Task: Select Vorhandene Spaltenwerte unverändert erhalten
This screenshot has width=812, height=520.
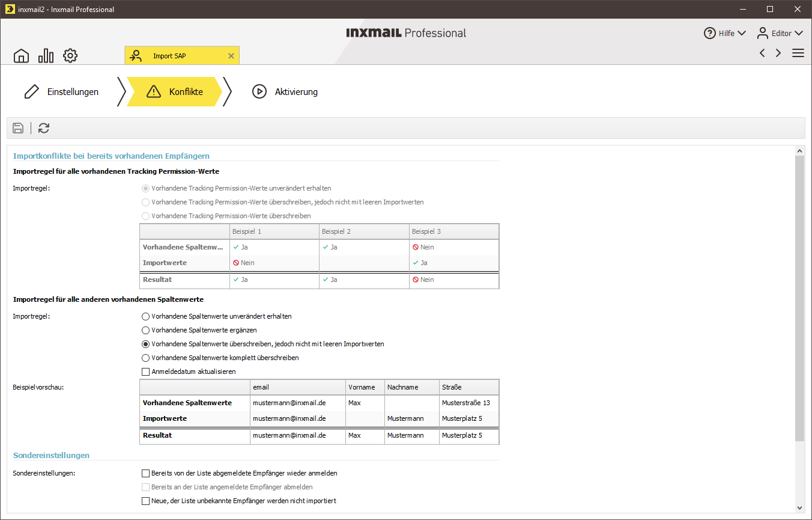Action: click(145, 316)
